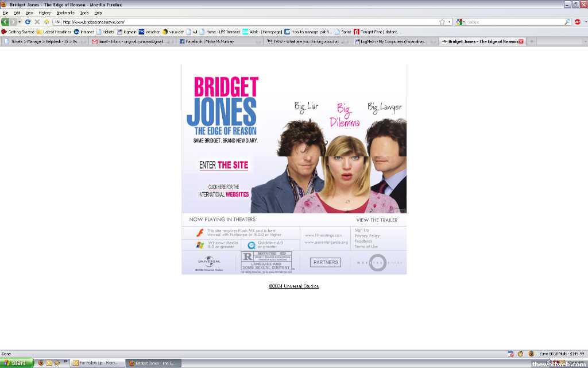This screenshot has height=368, width=588.
Task: Click the R restricted rating box
Action: [x=266, y=261]
